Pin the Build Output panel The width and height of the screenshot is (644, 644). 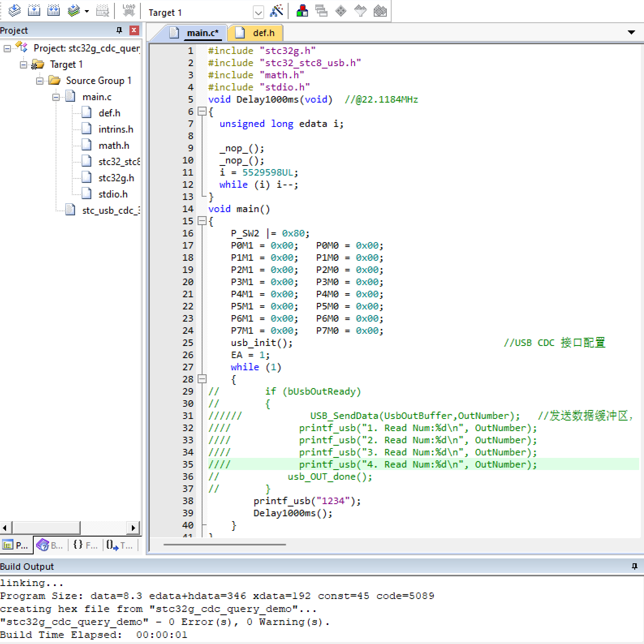(x=635, y=566)
